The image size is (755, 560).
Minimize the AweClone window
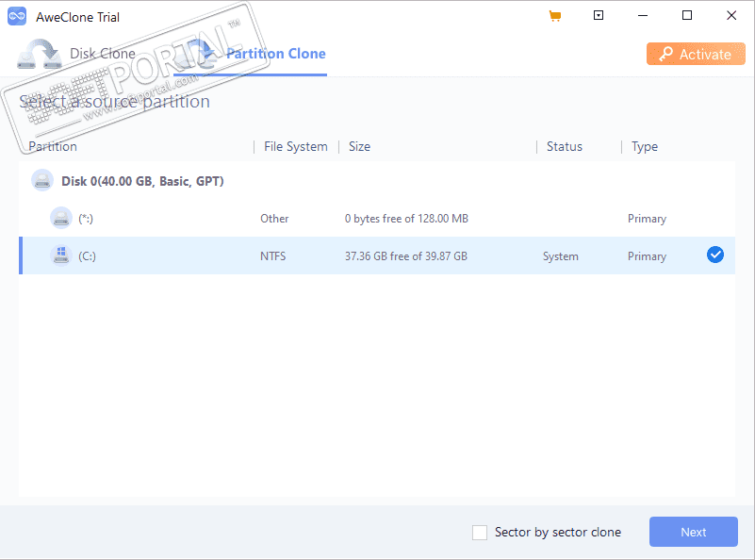[642, 15]
